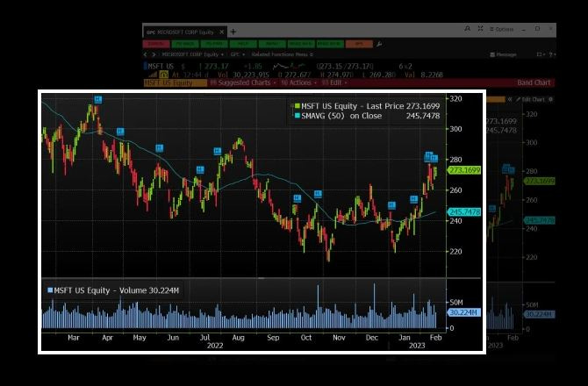588x386 pixels.
Task: Click event marker in early October near 255
Action: point(297,198)
